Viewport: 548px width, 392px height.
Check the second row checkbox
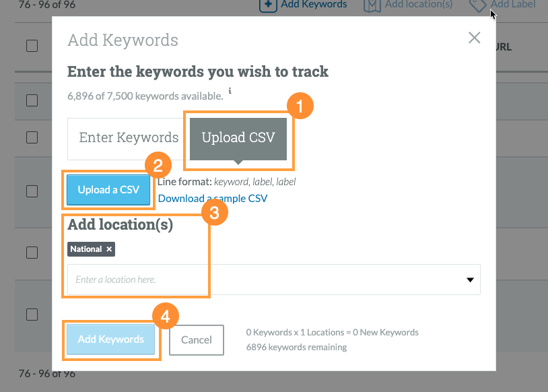click(x=32, y=138)
